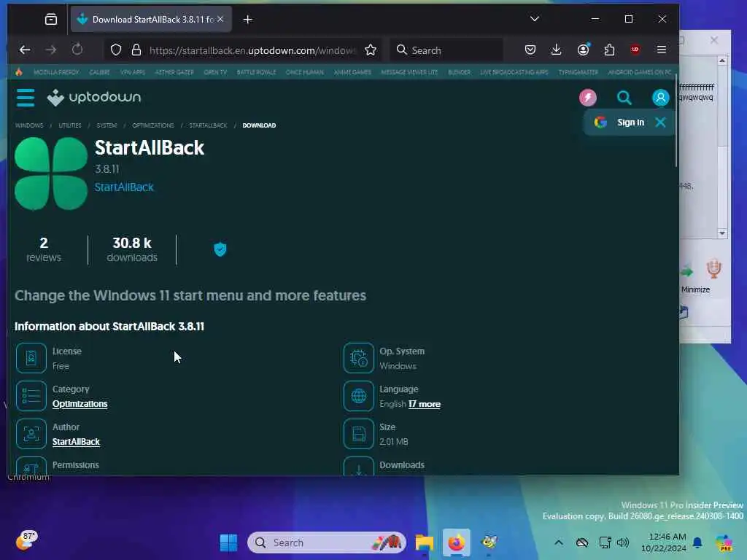Open the StartAllBack author link
This screenshot has width=747, height=560.
coord(76,442)
